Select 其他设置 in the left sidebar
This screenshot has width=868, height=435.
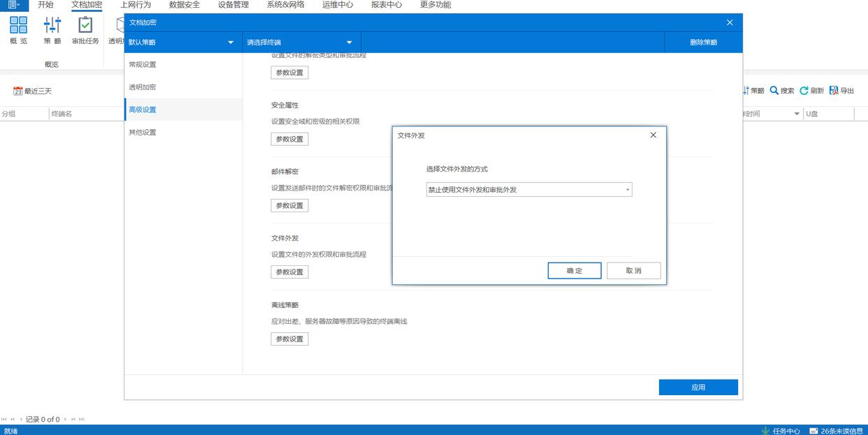[184, 132]
